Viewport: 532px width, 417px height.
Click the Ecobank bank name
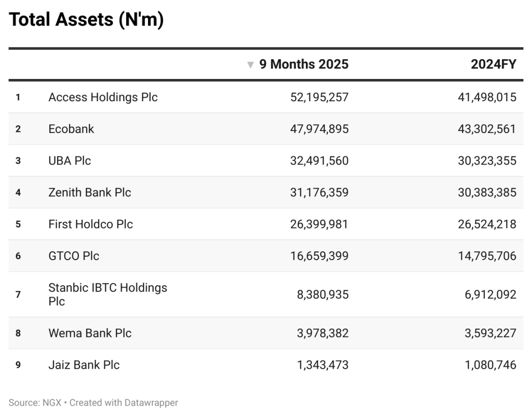(71, 129)
